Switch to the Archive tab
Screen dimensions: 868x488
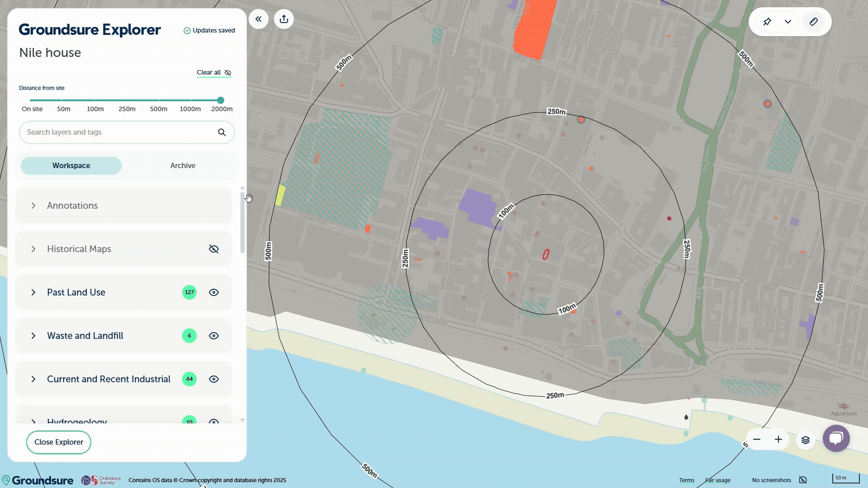[x=182, y=165]
